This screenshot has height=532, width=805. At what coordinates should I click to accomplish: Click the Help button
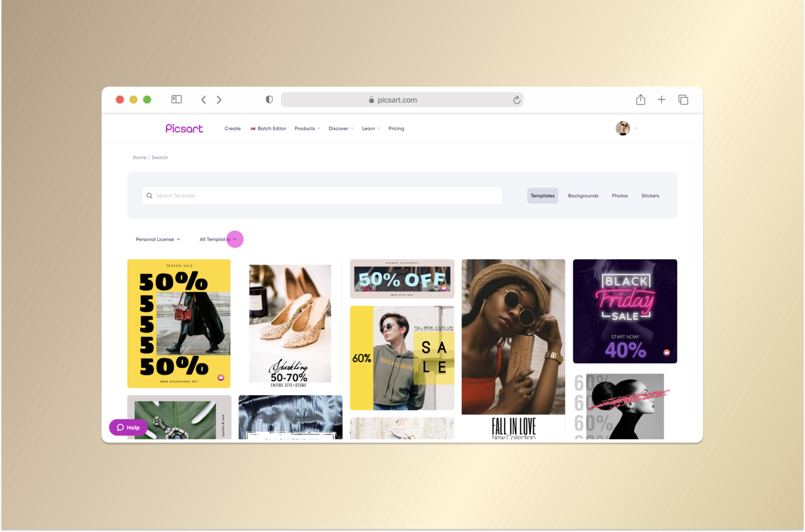(x=128, y=427)
